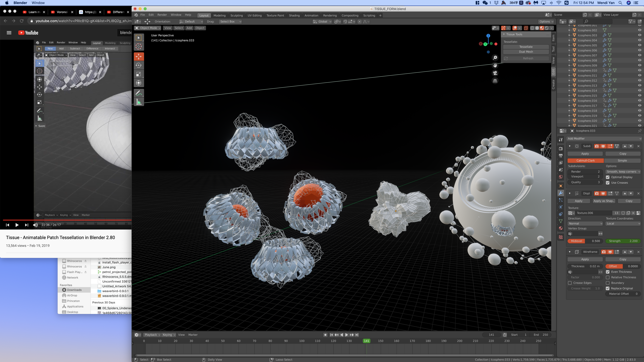The height and width of the screenshot is (362, 644).
Task: Select the Scale tool in Blender toolbar
Action: tap(139, 74)
